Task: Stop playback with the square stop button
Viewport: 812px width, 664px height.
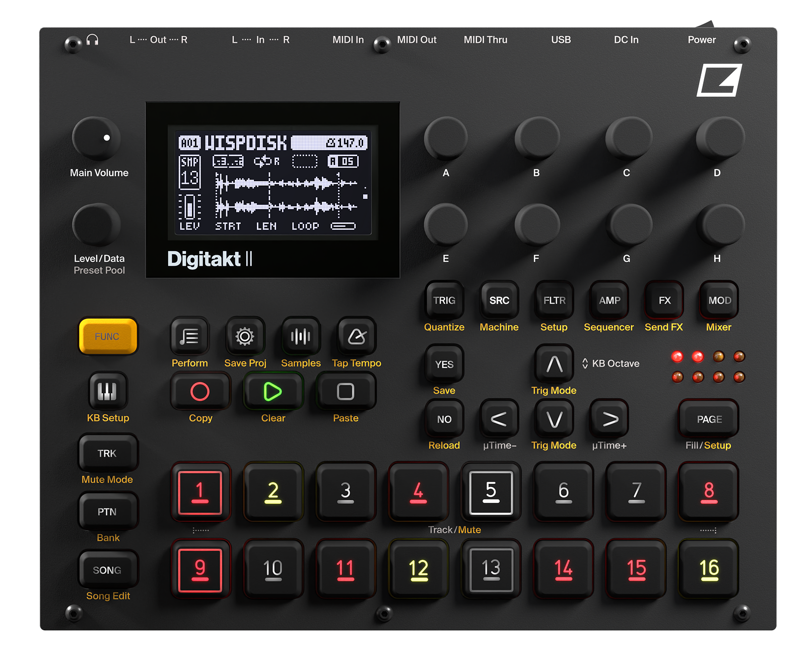Action: (x=346, y=391)
